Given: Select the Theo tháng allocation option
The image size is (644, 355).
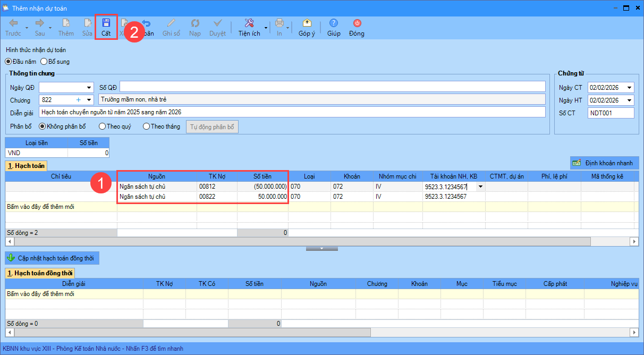Looking at the screenshot, I should (x=146, y=126).
